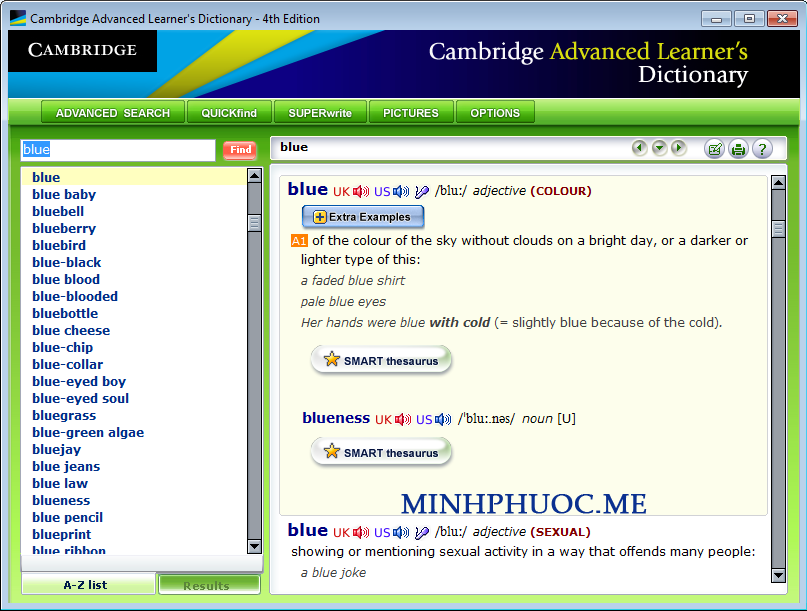Select 'blue' in word list

(134, 177)
